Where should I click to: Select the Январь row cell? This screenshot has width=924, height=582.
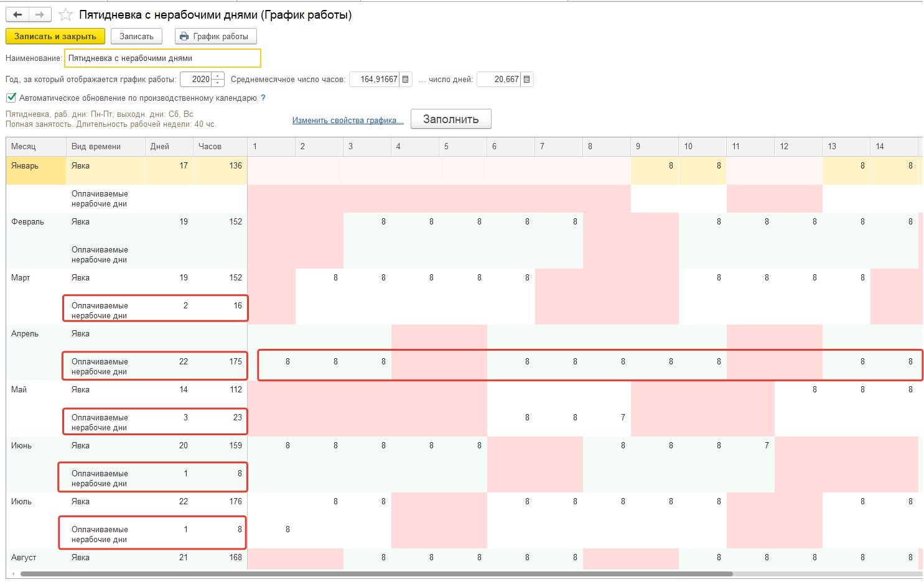point(36,170)
